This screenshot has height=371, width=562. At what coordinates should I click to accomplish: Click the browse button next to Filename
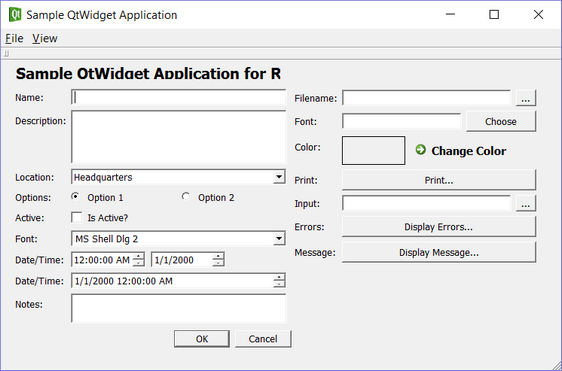[x=526, y=98]
